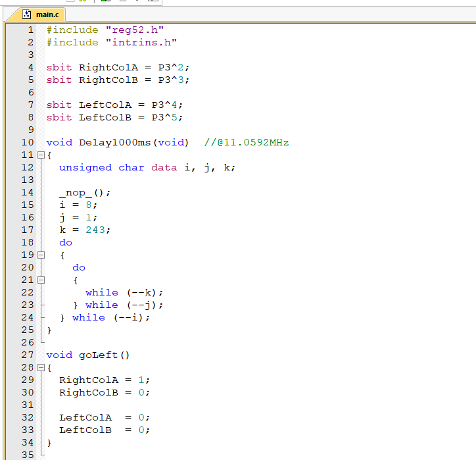The height and width of the screenshot is (460, 476).
Task: Click the i = 8; assignment
Action: click(78, 205)
